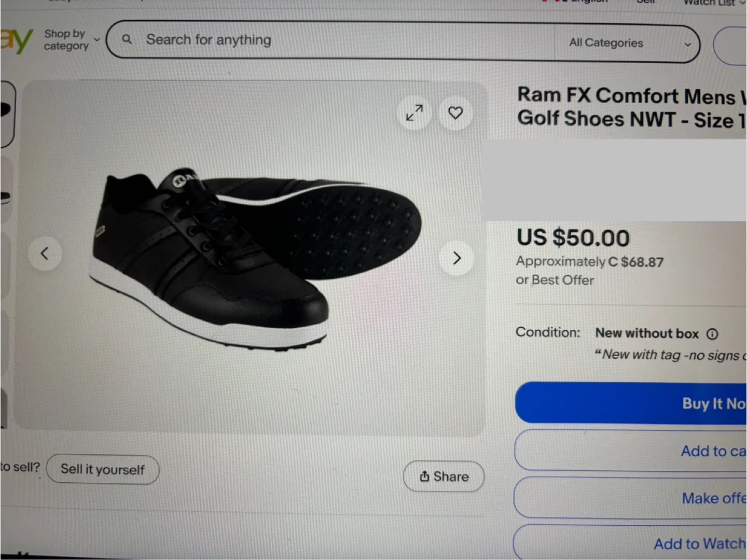747x560 pixels.
Task: Select the first shoe thumbnail in sidebar
Action: pos(7,114)
